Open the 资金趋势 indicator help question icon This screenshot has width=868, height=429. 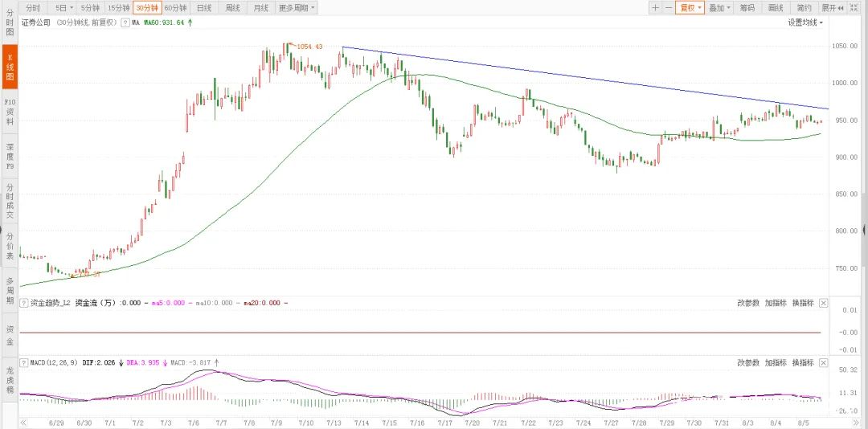(24, 303)
